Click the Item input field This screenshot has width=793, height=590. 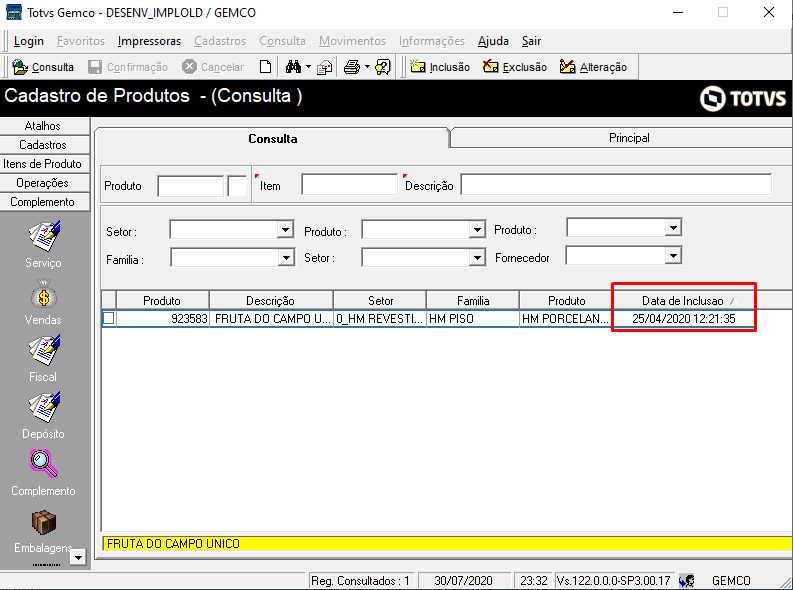(349, 185)
